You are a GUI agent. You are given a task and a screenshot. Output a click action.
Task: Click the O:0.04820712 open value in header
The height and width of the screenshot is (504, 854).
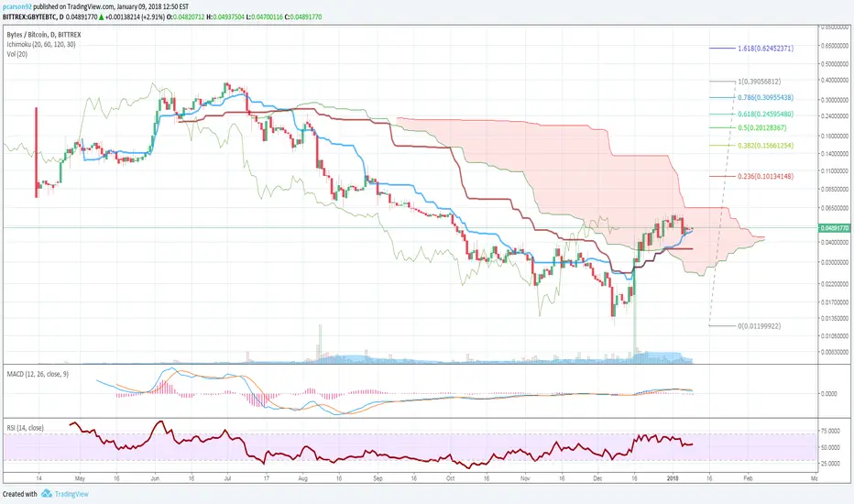(186, 16)
